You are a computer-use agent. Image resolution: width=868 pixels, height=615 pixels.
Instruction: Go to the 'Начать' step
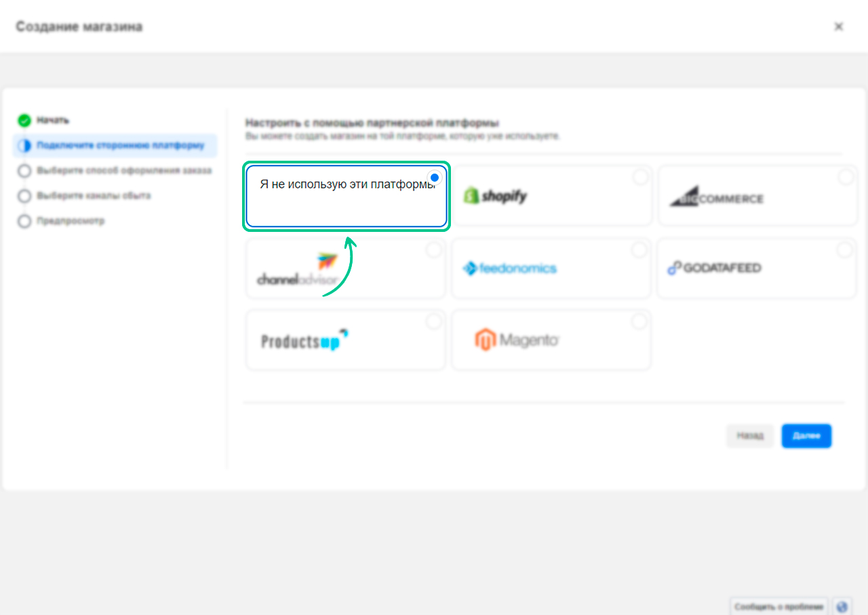click(x=53, y=121)
